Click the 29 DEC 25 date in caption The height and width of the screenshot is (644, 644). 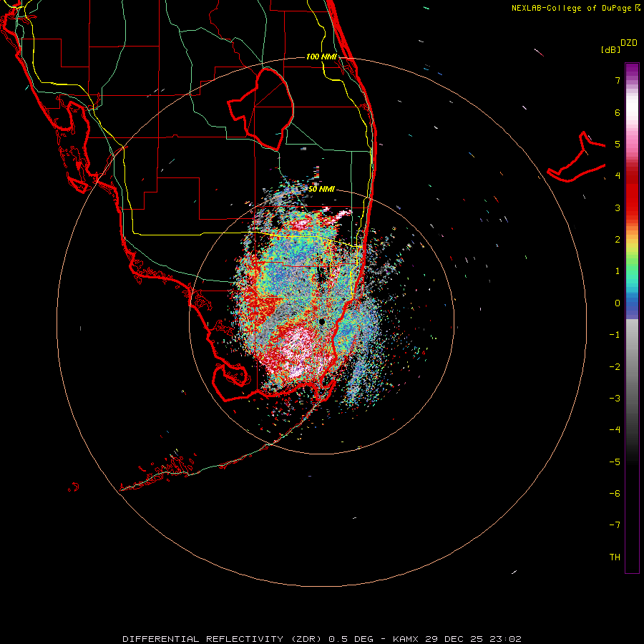(x=454, y=639)
